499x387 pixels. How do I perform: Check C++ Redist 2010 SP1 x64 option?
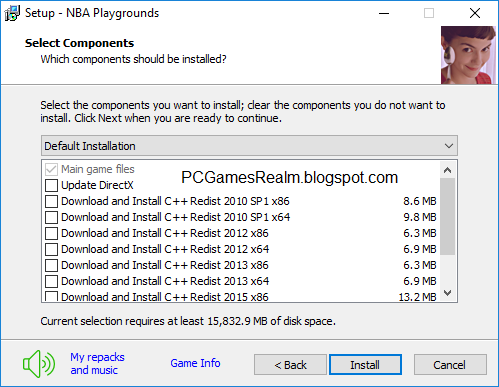51,217
